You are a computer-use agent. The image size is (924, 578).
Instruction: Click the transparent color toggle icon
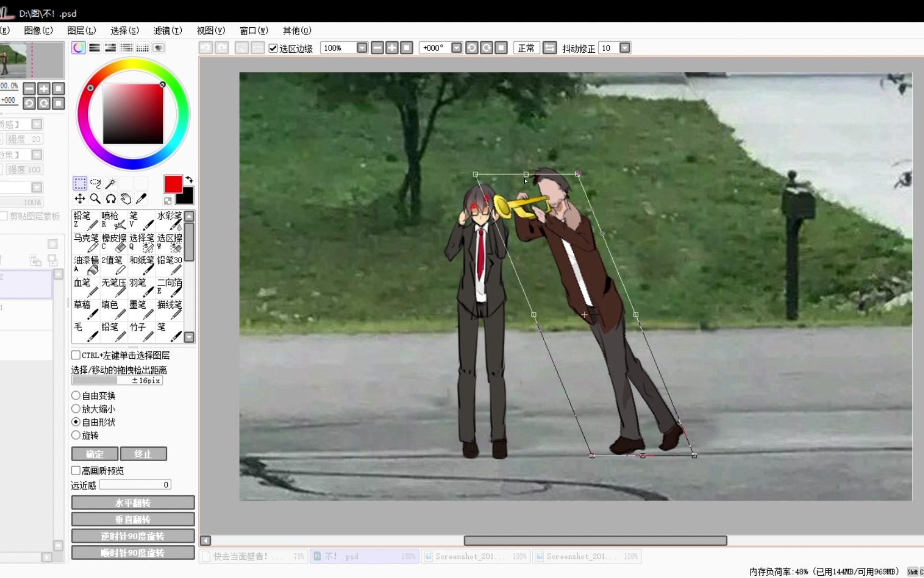[168, 201]
